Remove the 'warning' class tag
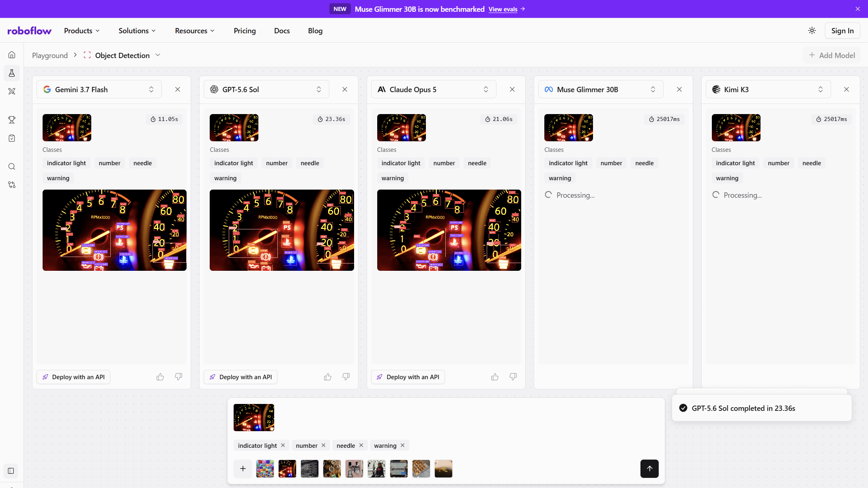868x488 pixels. [402, 445]
